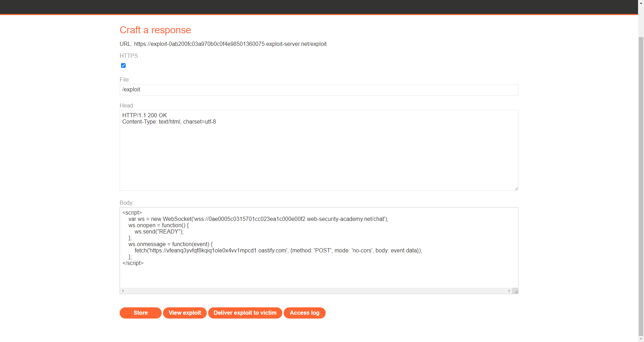The image size is (644, 342).
Task: Click the right arrow on Body horizontal scrollbar
Action: tap(509, 291)
